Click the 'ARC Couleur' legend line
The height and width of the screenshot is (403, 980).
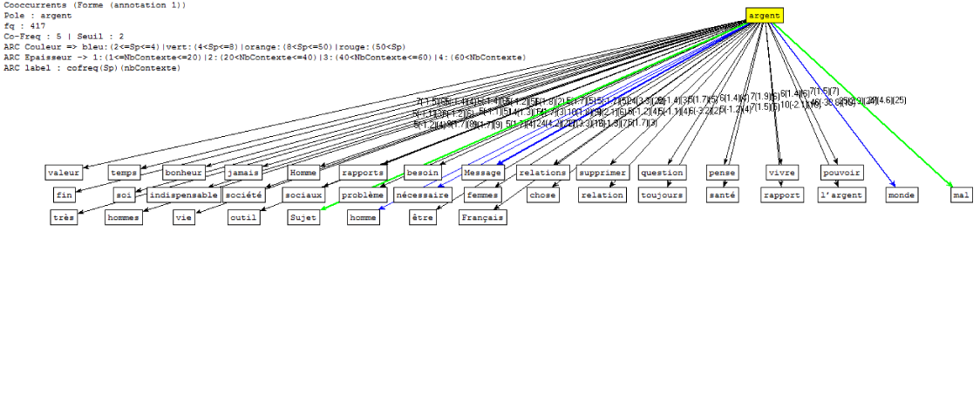204,47
